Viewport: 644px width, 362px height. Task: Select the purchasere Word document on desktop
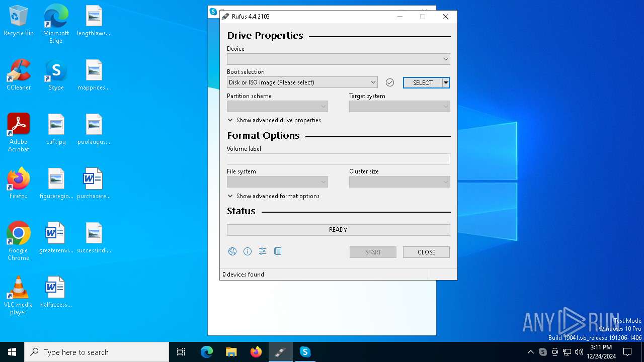tap(94, 184)
